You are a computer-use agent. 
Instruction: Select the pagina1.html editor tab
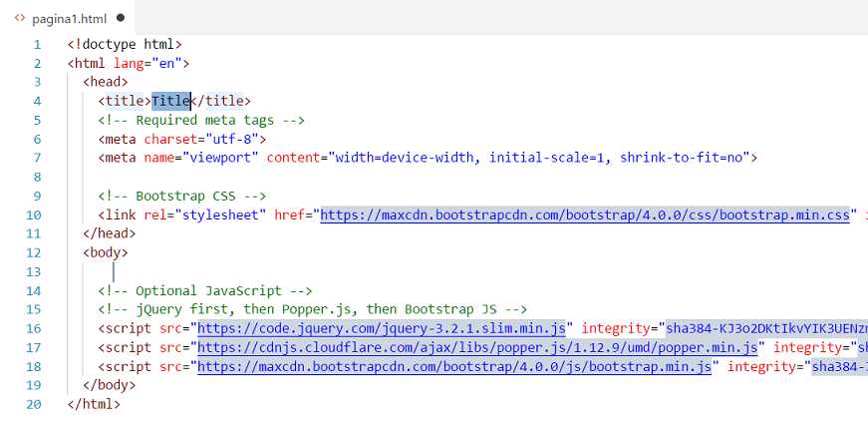pyautogui.click(x=67, y=18)
